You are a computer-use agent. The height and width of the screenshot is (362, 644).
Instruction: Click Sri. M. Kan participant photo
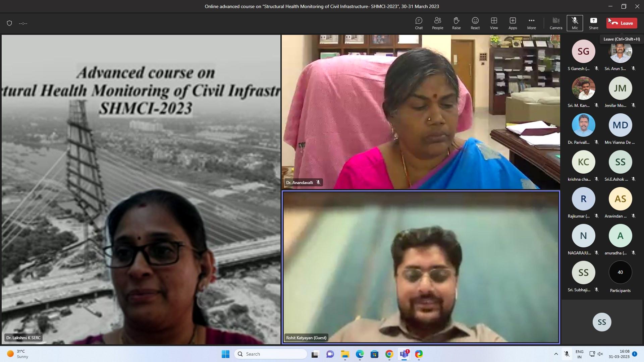tap(583, 88)
